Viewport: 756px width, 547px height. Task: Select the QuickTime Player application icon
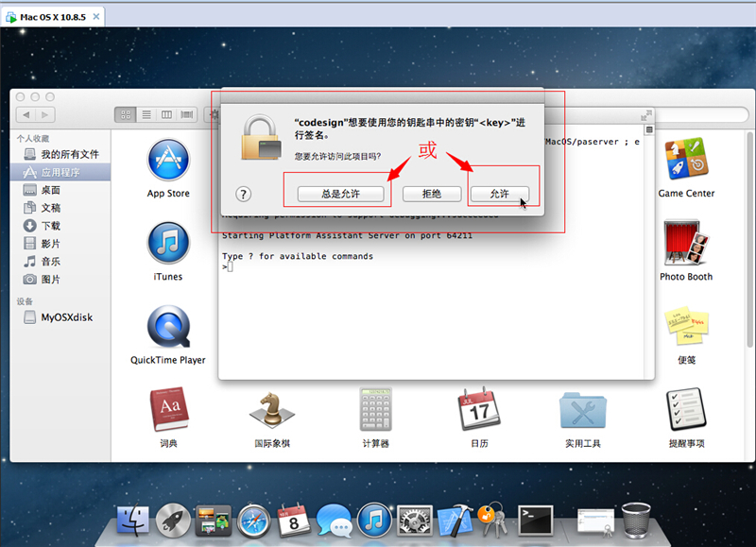click(168, 327)
